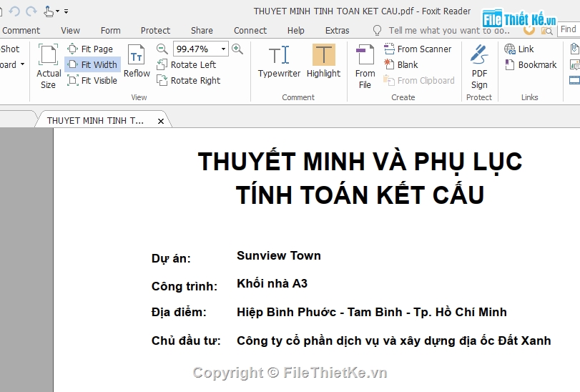Image resolution: width=580 pixels, height=392 pixels.
Task: Click the Tell me what you want field
Action: pyautogui.click(x=449, y=30)
